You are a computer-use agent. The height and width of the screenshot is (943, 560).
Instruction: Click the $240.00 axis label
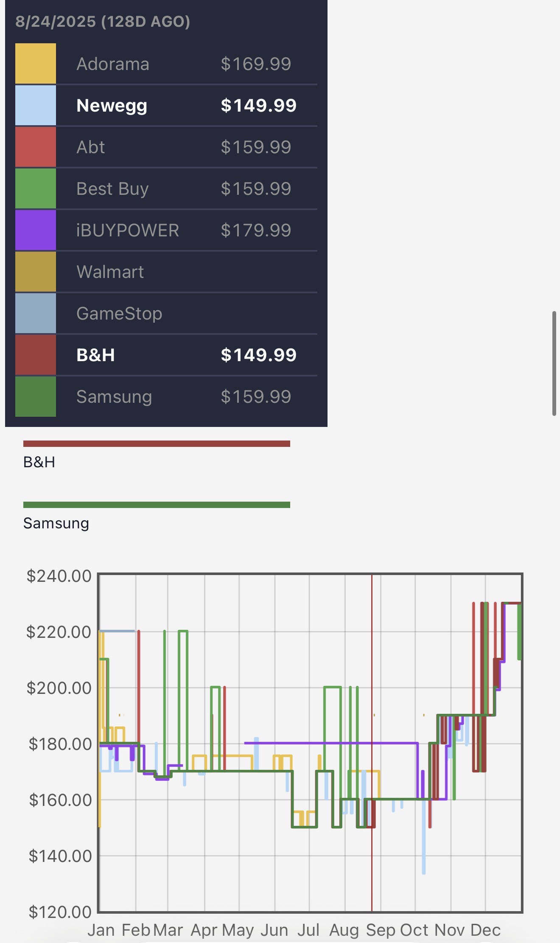click(x=59, y=576)
